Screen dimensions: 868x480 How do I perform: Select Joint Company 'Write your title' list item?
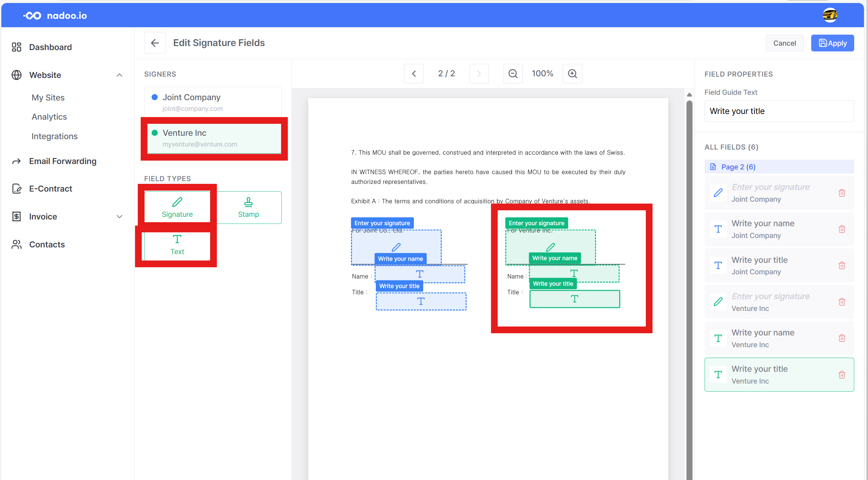tap(779, 266)
